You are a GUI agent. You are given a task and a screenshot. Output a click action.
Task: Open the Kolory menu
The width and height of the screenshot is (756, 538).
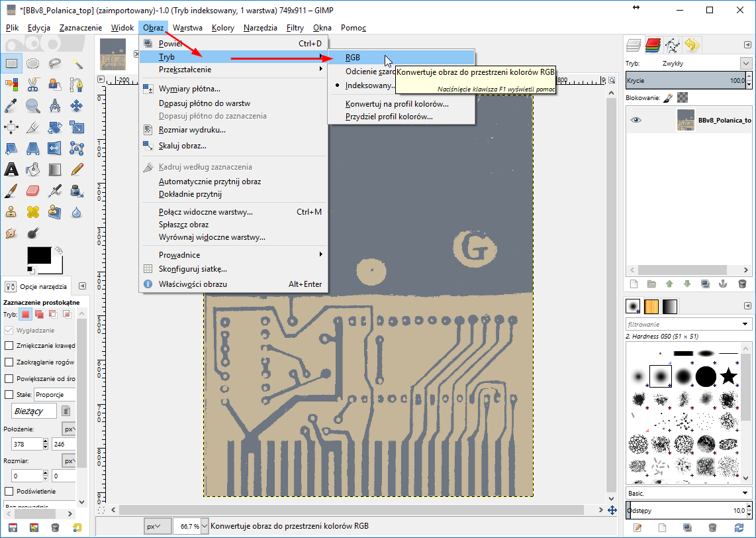click(222, 28)
